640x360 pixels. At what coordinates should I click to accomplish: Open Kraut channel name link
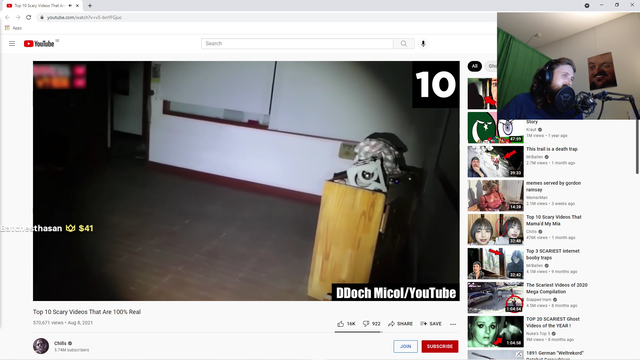[x=531, y=129]
